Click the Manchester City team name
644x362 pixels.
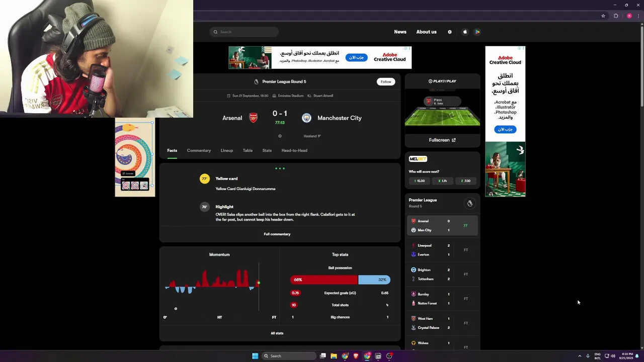pos(340,118)
